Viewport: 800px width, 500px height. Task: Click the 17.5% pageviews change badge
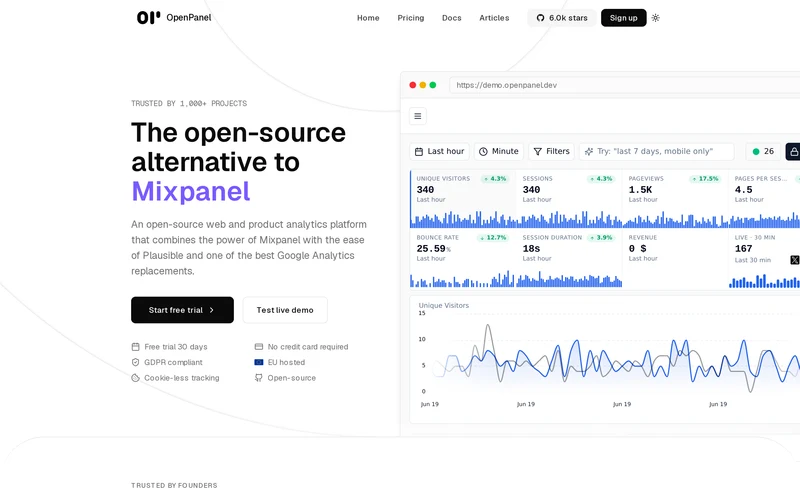click(x=705, y=179)
